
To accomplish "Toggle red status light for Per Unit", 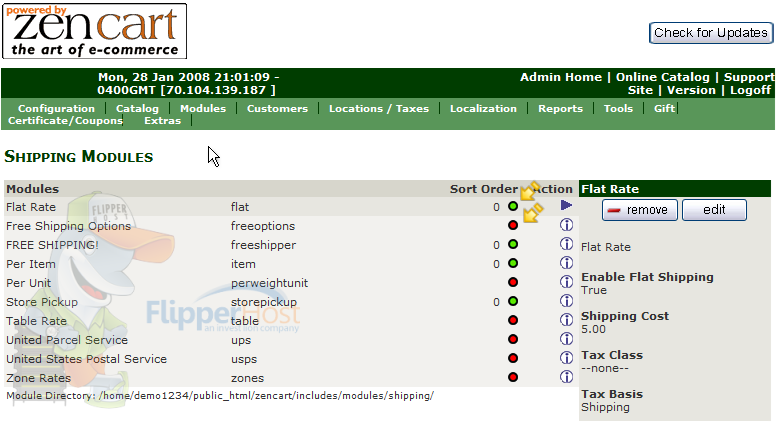I will click(x=513, y=282).
